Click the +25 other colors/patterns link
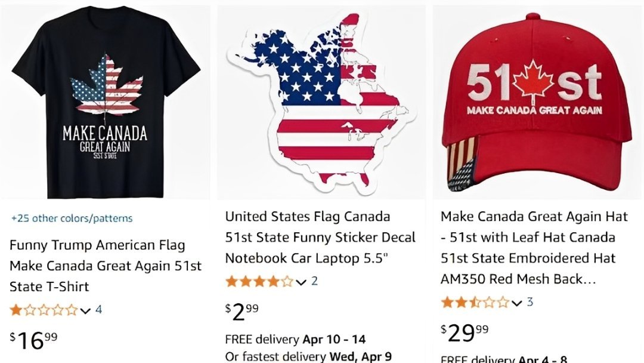The image size is (644, 363). pos(72,219)
